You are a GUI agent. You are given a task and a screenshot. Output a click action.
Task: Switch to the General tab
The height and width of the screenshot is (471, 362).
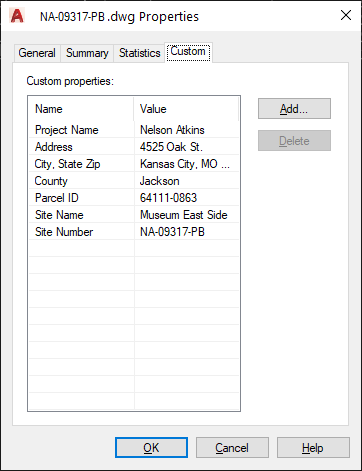[x=37, y=53]
